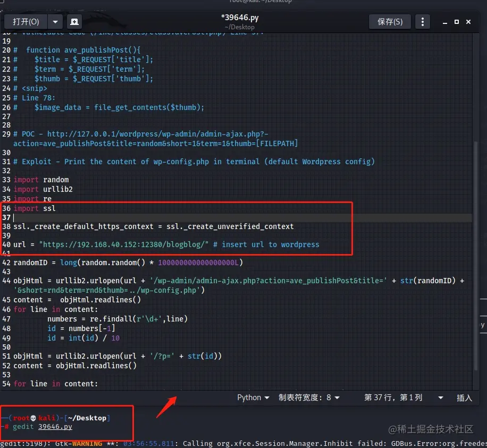Click line 24 '<snip>' comment
This screenshot has height=448, width=487.
click(30, 88)
